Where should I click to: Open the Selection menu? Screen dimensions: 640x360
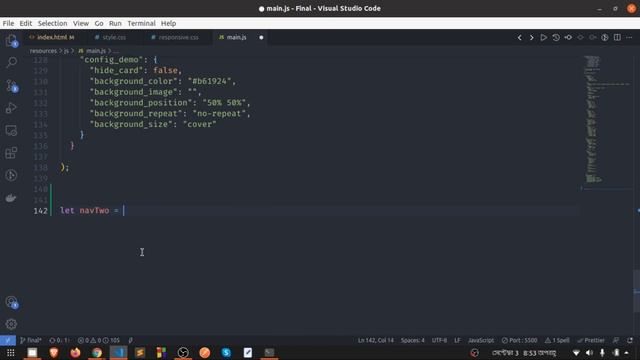(52, 23)
